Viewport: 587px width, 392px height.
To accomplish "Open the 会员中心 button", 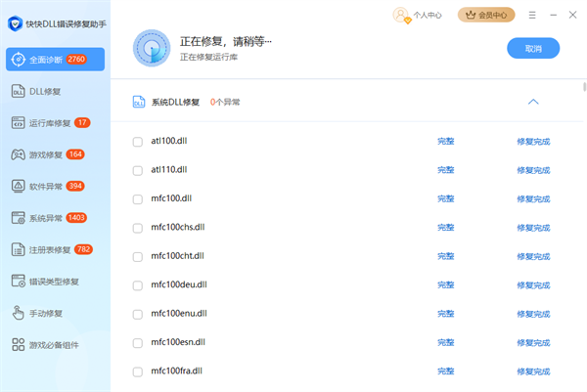I will [486, 15].
